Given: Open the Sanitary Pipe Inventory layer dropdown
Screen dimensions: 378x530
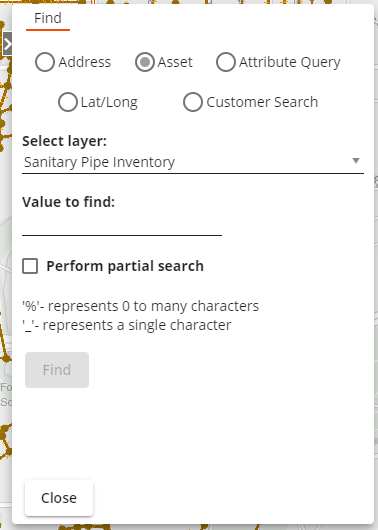Looking at the screenshot, I should coord(193,162).
